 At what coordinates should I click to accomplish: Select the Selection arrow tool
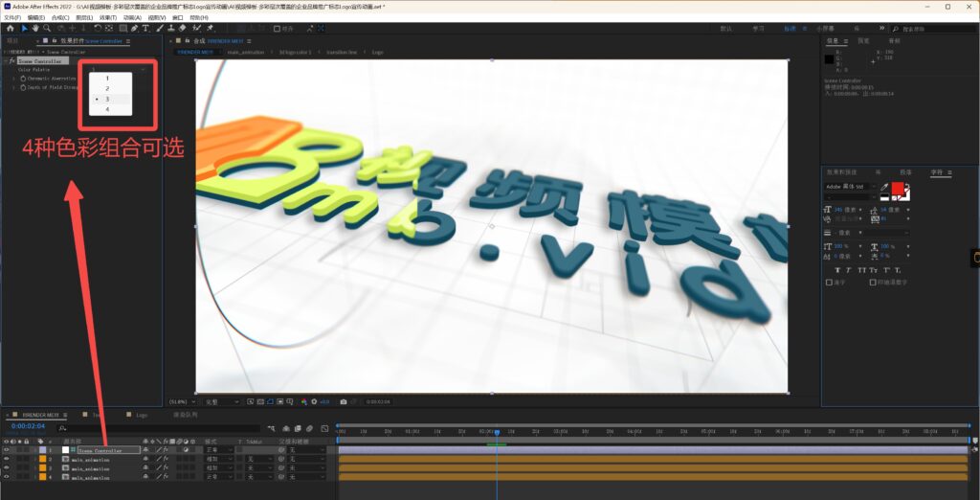(x=25, y=29)
